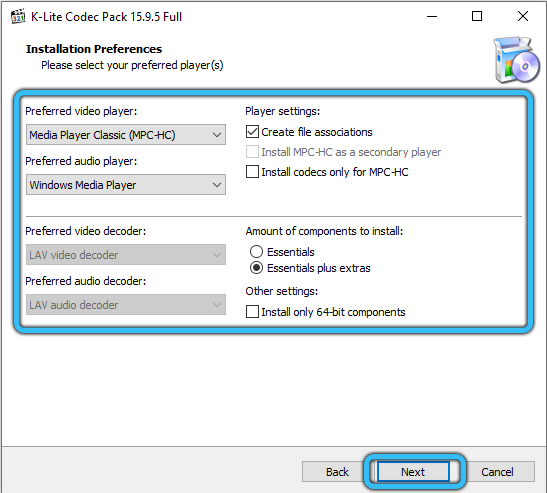Maximize the installer window
The image size is (547, 493).
pyautogui.click(x=477, y=16)
